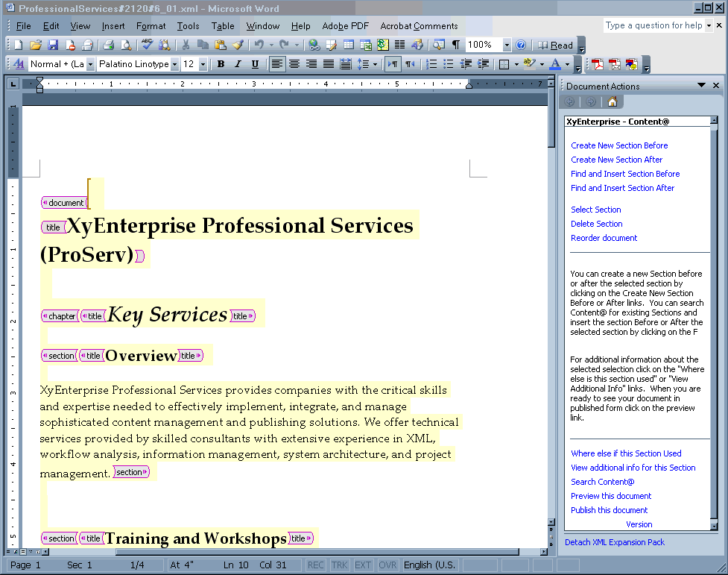
Task: Toggle Italic formatting
Action: point(238,64)
